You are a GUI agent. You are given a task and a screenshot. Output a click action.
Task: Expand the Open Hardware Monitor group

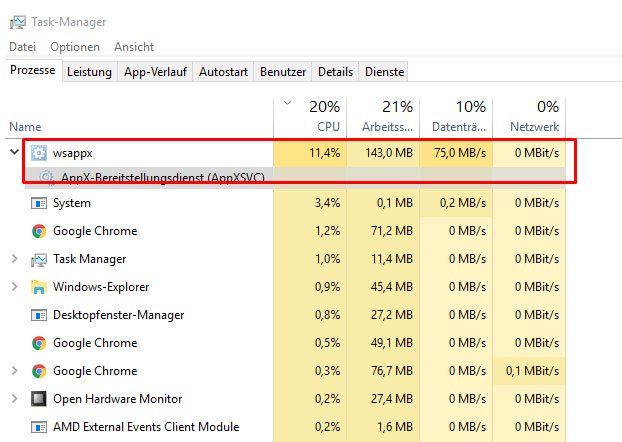(x=15, y=398)
